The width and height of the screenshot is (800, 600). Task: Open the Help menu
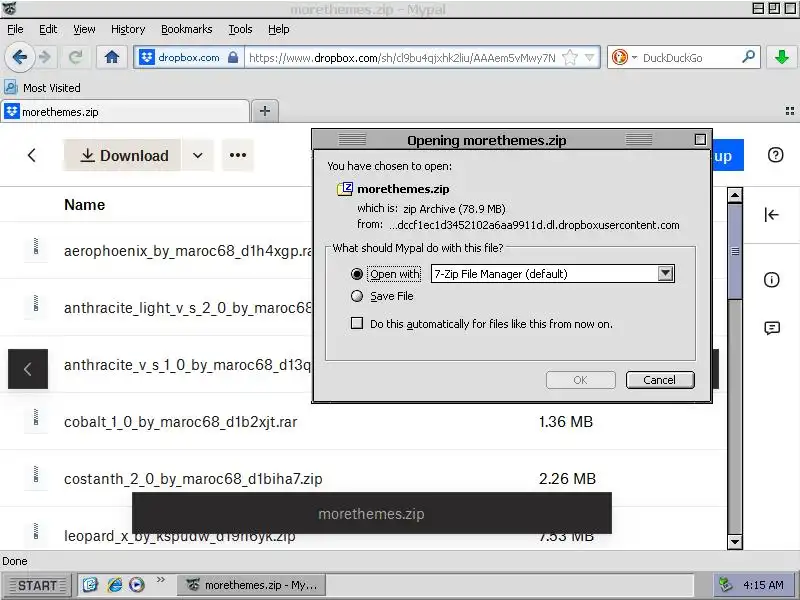coord(279,30)
